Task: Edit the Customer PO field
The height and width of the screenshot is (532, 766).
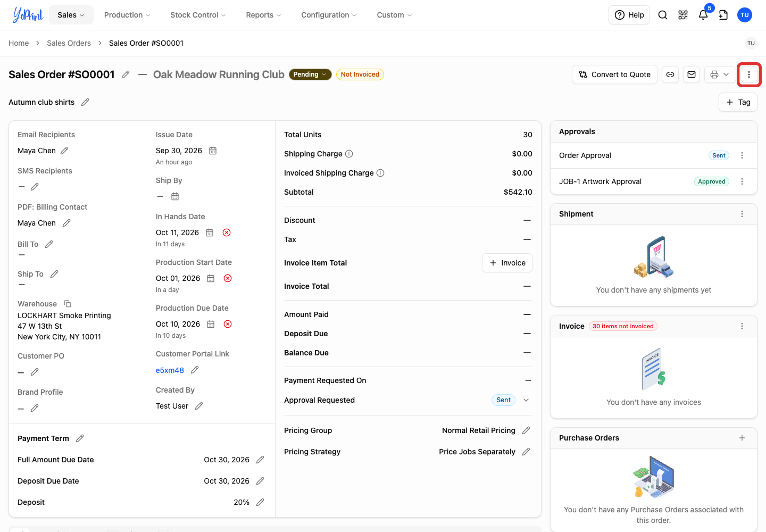Action: click(x=35, y=372)
